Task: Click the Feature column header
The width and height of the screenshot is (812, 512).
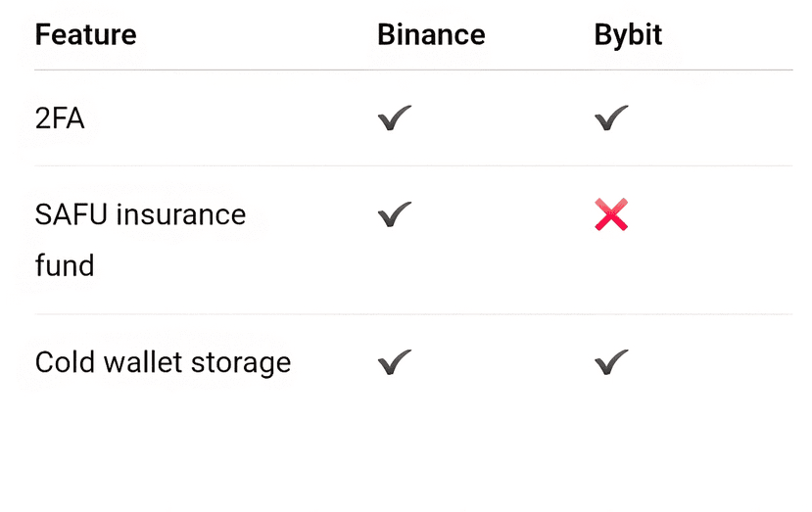Action: click(x=85, y=35)
